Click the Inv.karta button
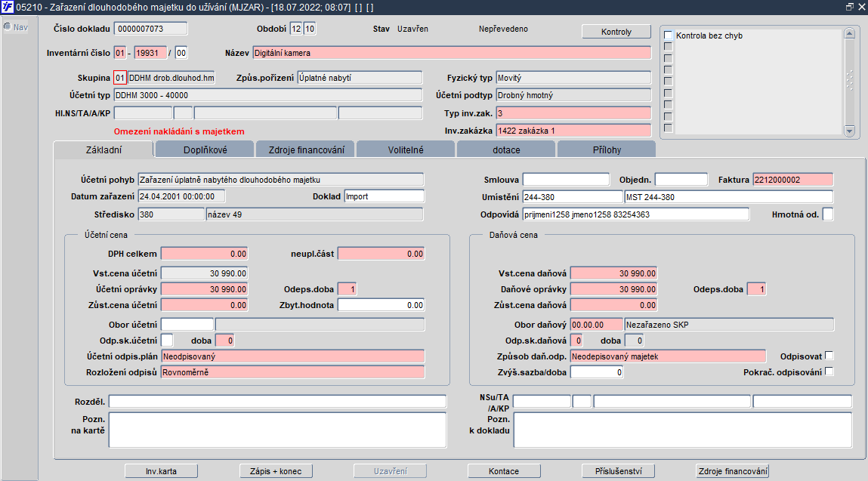Image resolution: width=868 pixels, height=481 pixels. (161, 471)
